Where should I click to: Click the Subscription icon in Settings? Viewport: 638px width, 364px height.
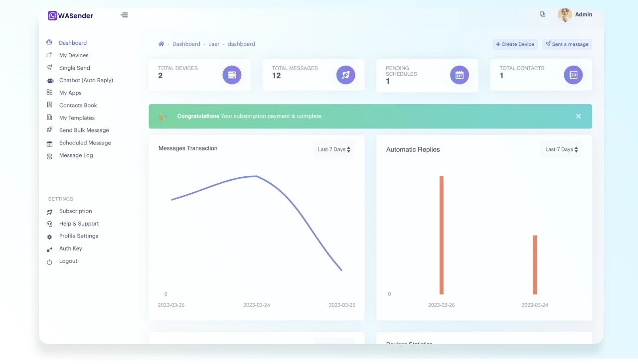coord(49,212)
